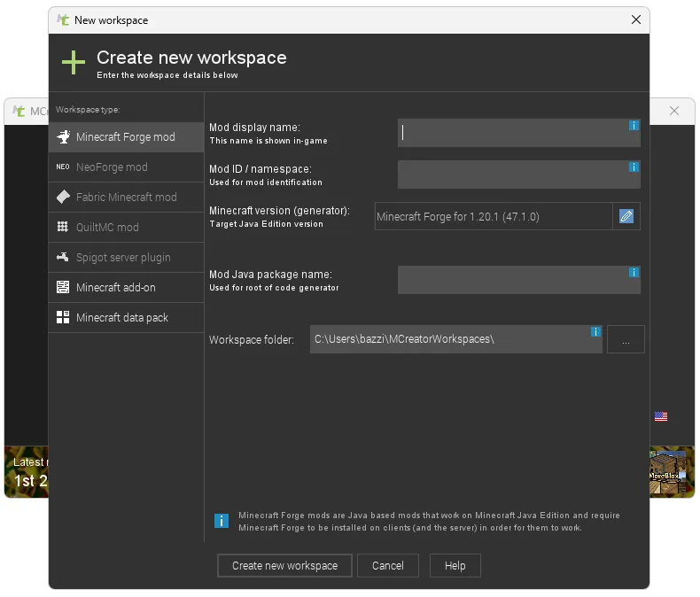Click the Fabric icon in sidebar
This screenshot has height=597, width=700.
click(x=63, y=197)
